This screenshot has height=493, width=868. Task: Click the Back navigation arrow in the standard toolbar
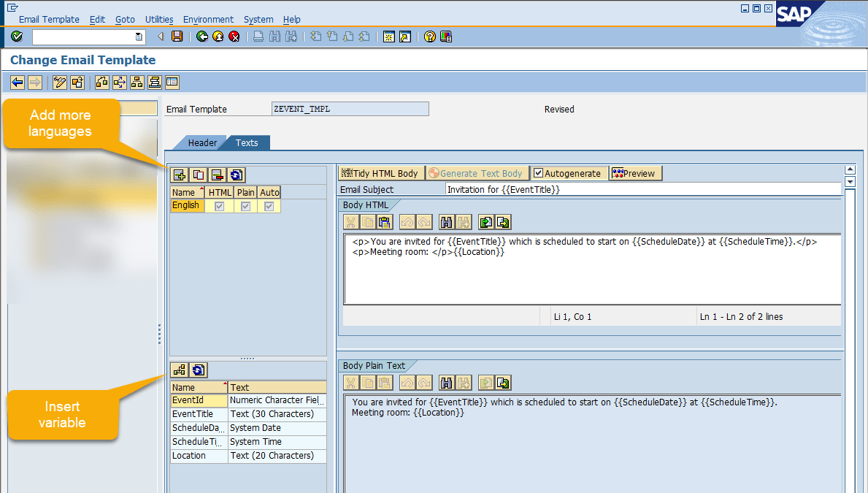click(x=201, y=37)
